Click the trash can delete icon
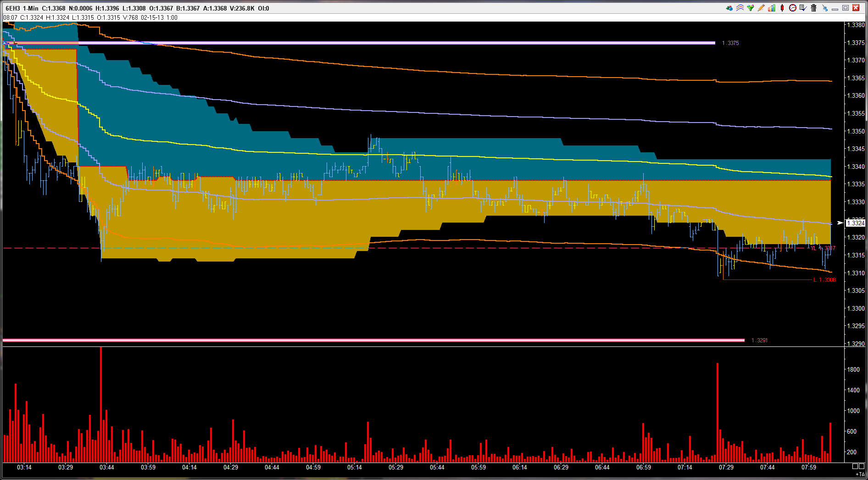 (x=814, y=8)
